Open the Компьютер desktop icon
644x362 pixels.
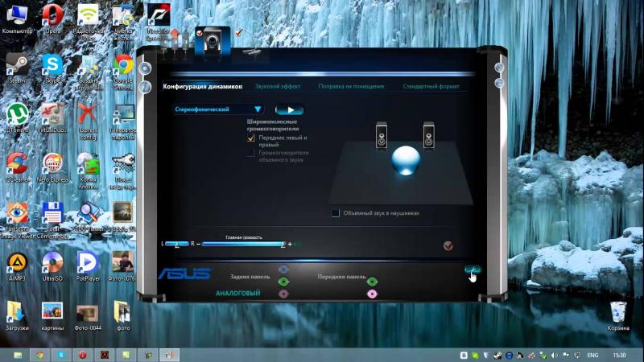pyautogui.click(x=17, y=19)
